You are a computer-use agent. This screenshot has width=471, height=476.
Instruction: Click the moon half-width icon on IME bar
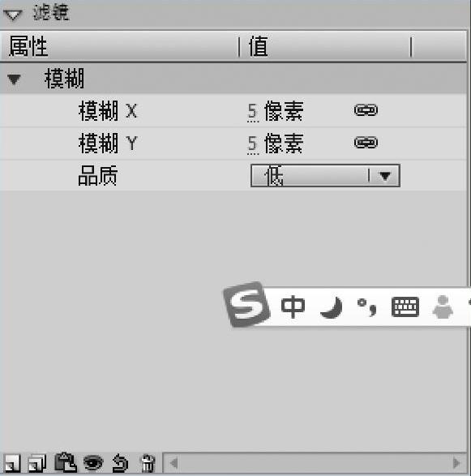pos(332,307)
